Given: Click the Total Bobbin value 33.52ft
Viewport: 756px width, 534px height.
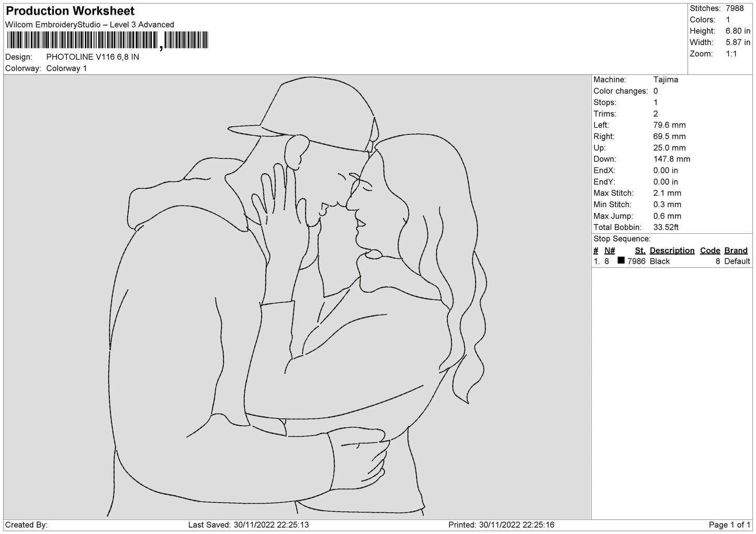Looking at the screenshot, I should 666,228.
